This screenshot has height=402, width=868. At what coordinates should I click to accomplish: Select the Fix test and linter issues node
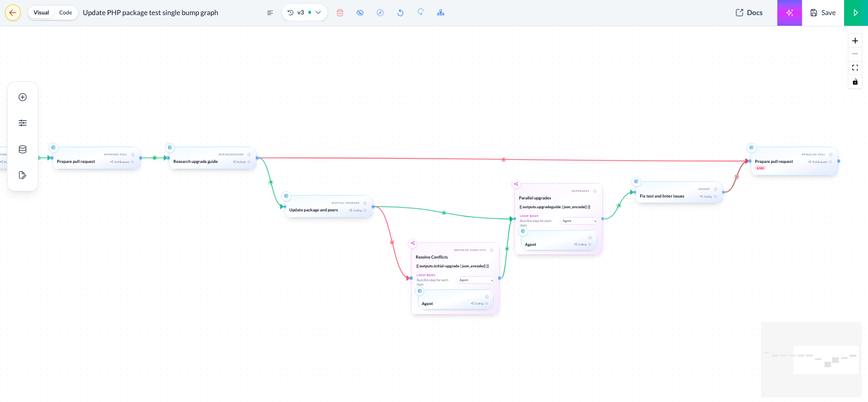click(x=679, y=193)
